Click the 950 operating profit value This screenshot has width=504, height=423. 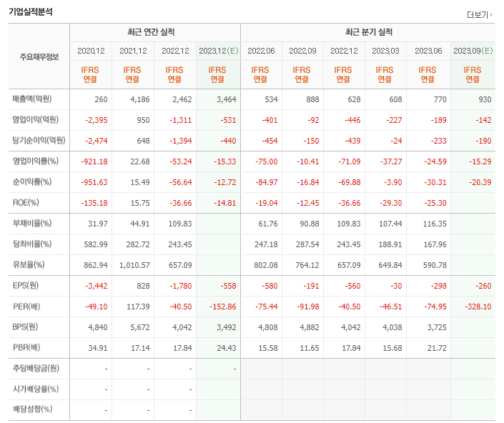(144, 120)
